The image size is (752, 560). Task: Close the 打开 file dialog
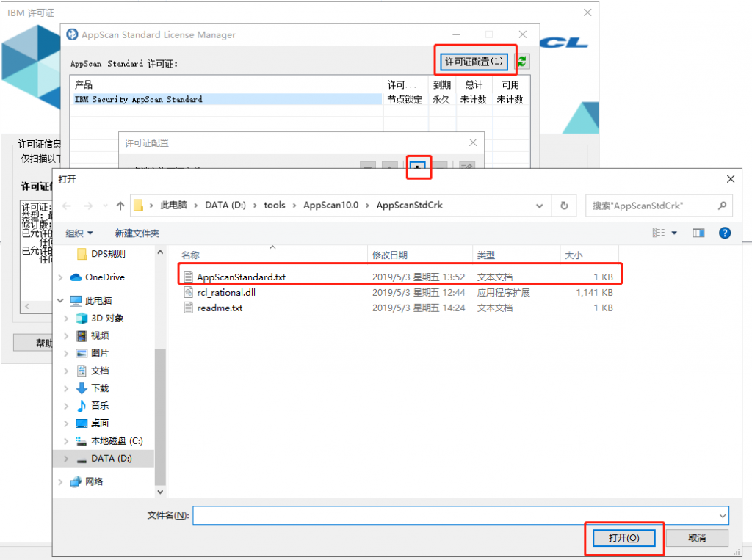click(x=731, y=179)
